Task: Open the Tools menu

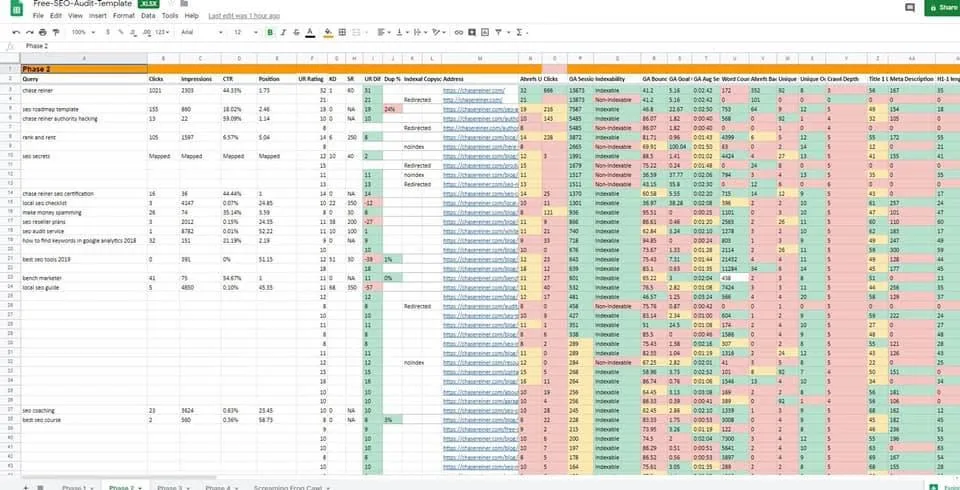Action: [x=170, y=15]
